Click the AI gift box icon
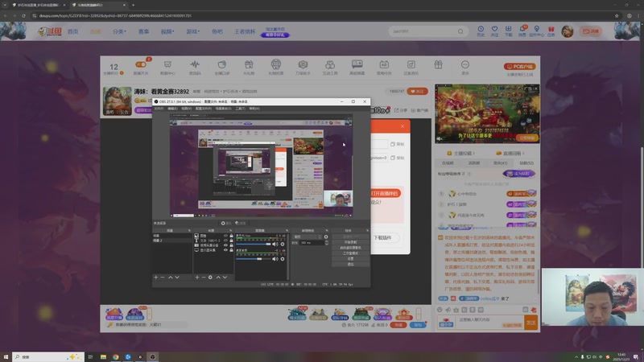The image size is (644, 362). coord(249,64)
